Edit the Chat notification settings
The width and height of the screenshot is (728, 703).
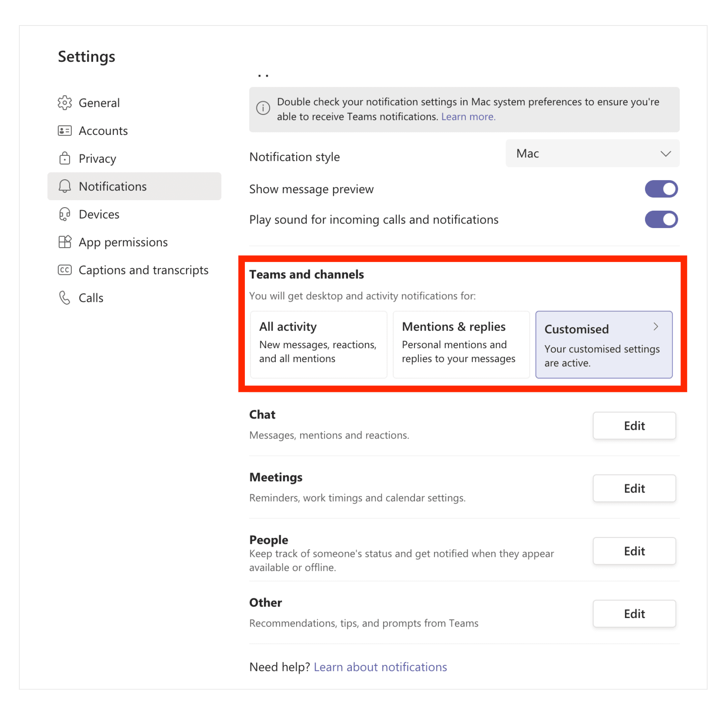[x=634, y=426]
